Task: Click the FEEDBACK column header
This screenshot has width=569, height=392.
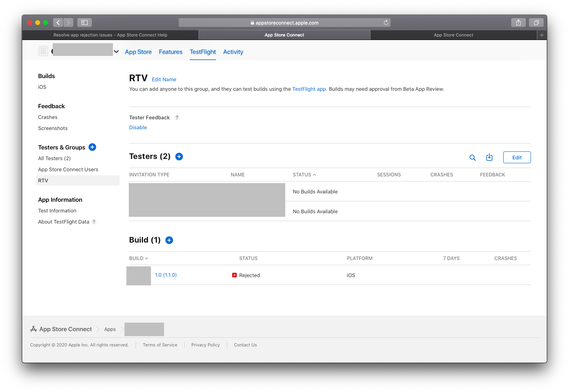Action: coord(493,175)
